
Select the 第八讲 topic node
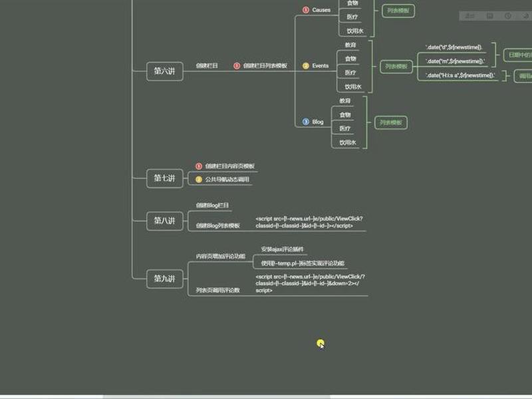click(165, 221)
